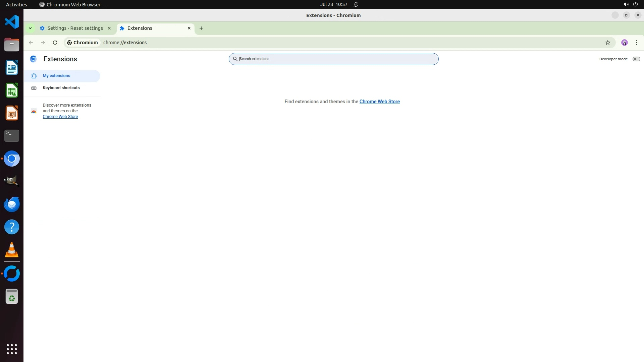Launch Visual Studio Code from dock

tap(12, 22)
